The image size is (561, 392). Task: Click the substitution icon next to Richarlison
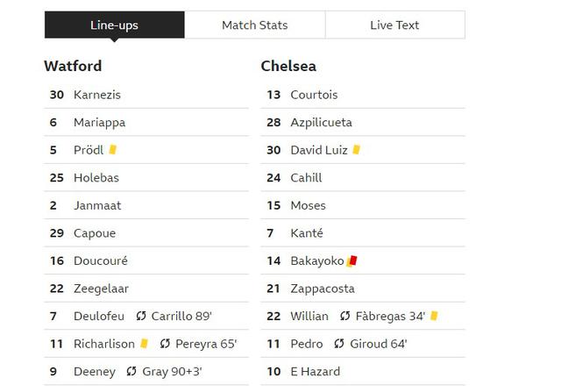pos(167,345)
